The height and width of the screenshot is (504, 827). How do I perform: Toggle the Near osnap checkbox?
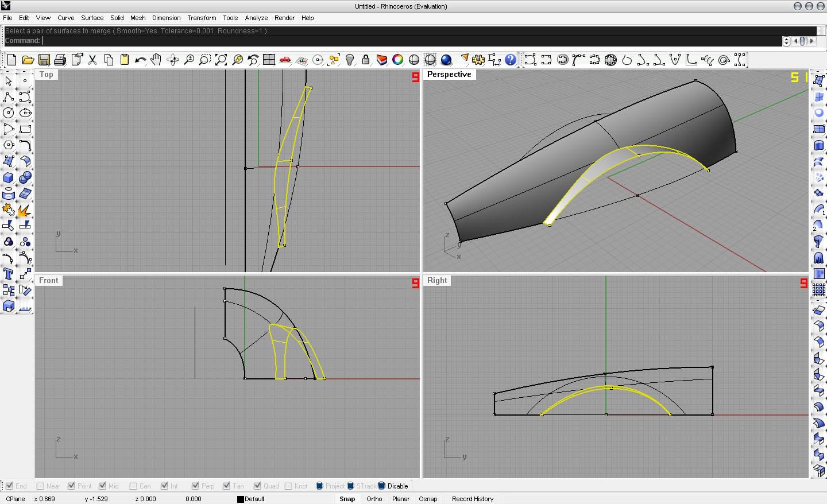point(40,486)
